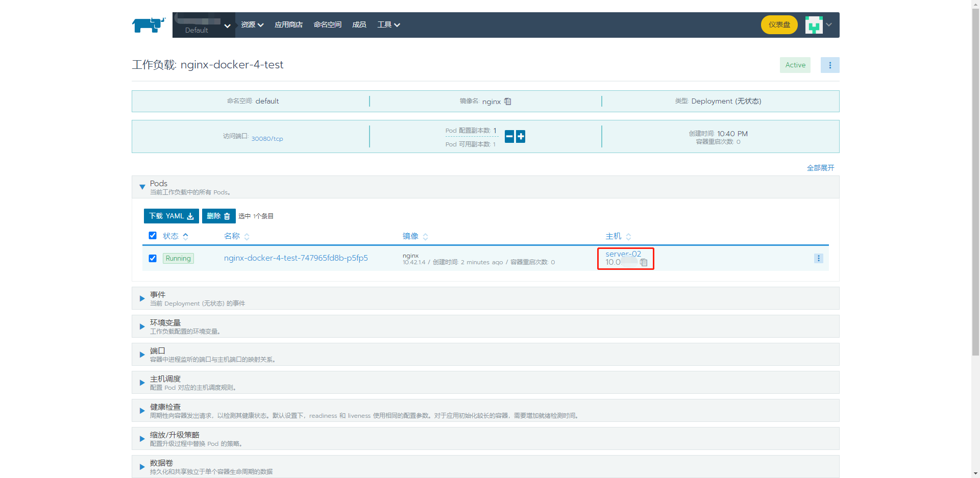Screen dimensions: 980x478
Task: Open host server-02 link
Action: pos(623,254)
